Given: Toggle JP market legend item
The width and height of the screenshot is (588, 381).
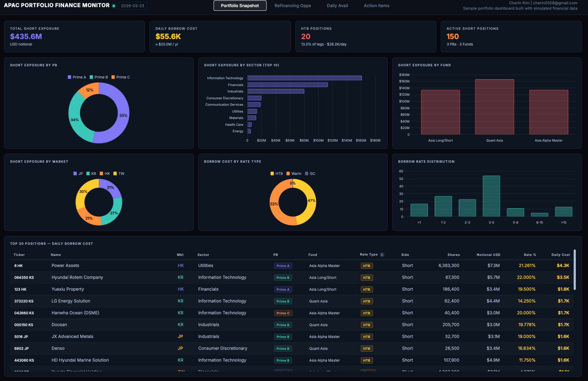Looking at the screenshot, I should [78, 173].
